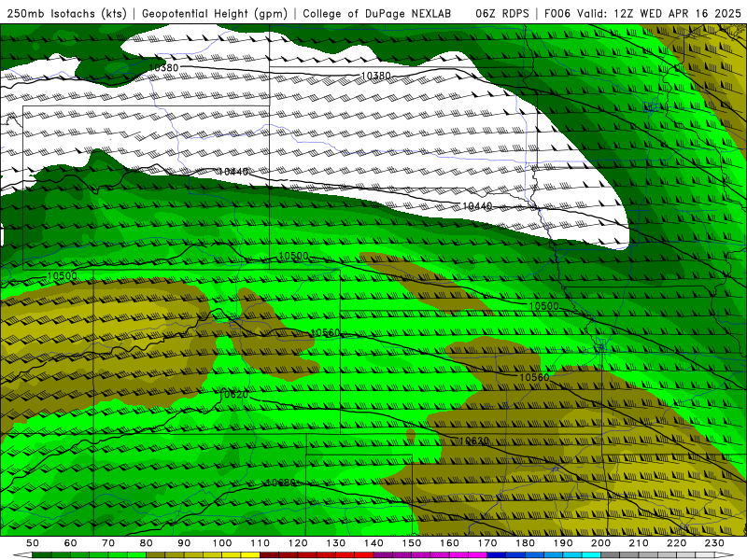Click the 170 value on the color scale

(x=486, y=543)
